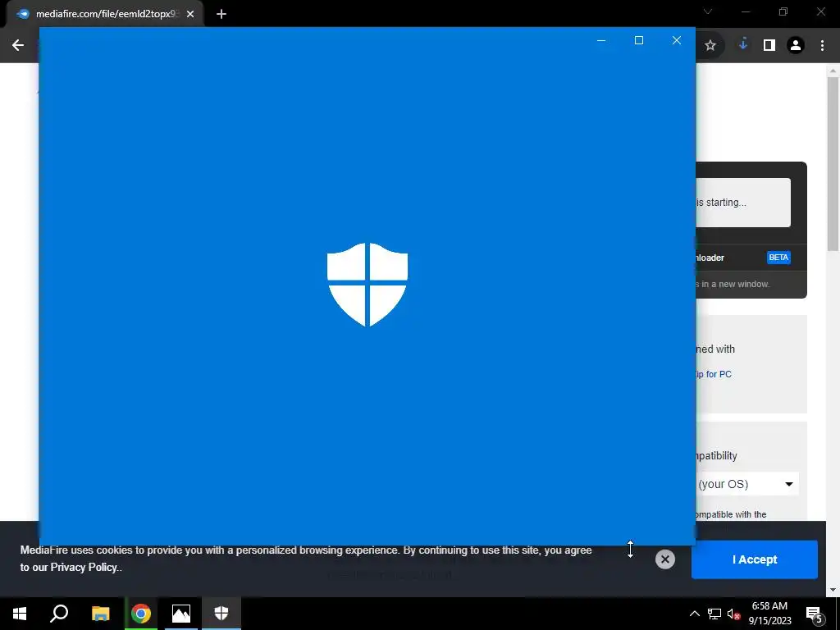Open a new Chrome tab

pos(221,14)
